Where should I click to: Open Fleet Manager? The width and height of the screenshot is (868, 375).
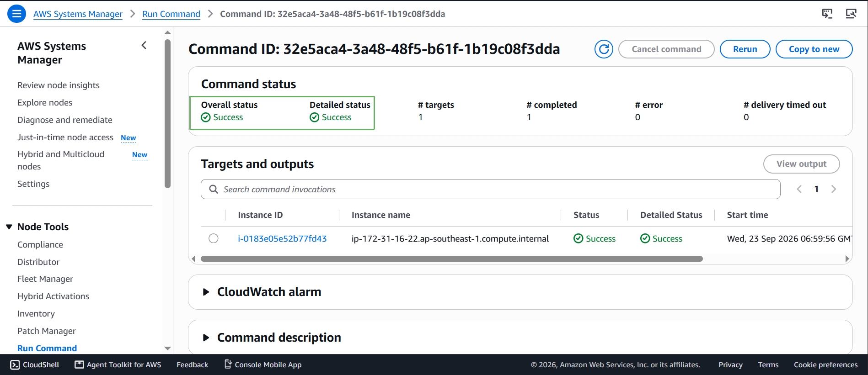tap(45, 279)
